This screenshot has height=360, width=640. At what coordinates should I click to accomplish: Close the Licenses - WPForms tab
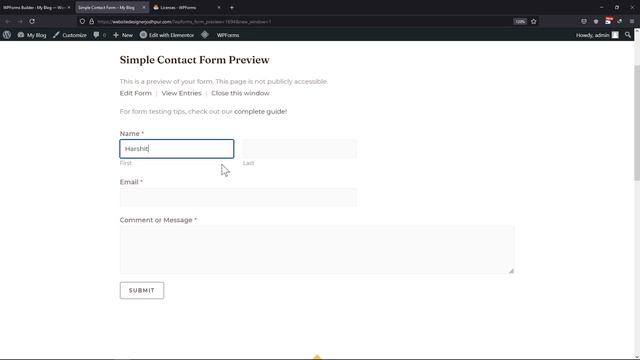(x=219, y=7)
